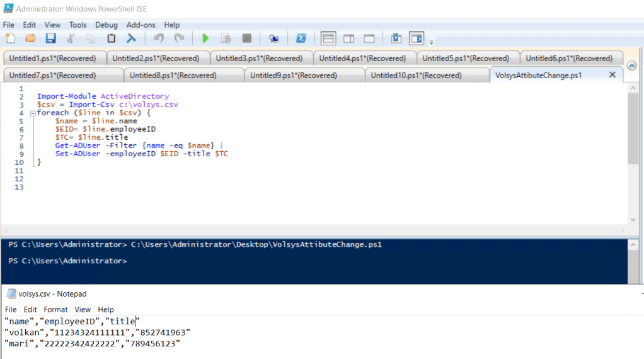Toggle Show Script Pane Top layout
644x359 pixels.
click(x=328, y=38)
